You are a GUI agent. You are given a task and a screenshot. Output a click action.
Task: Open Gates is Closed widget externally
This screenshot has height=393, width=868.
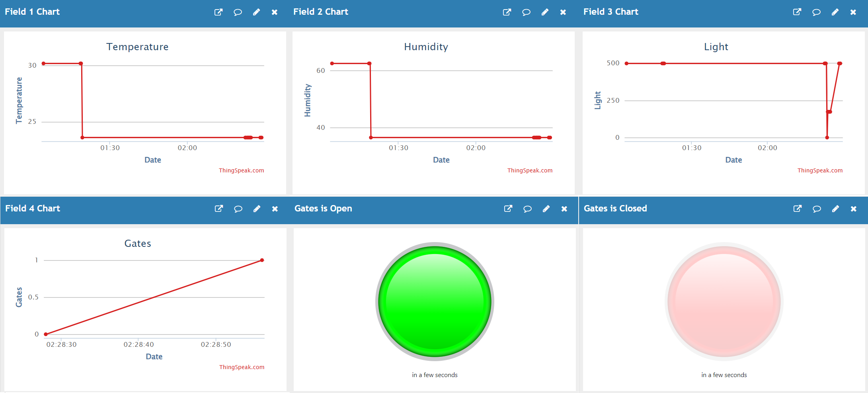798,209
